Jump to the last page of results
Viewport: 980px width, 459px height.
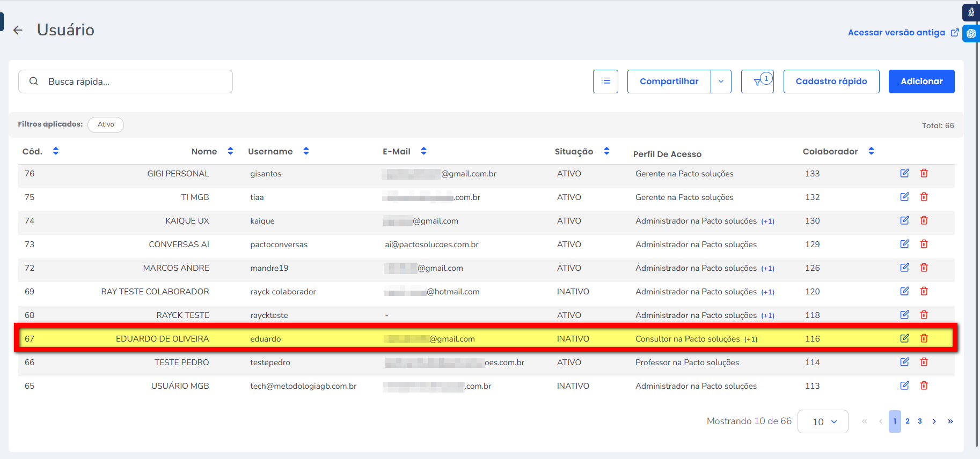coord(950,421)
